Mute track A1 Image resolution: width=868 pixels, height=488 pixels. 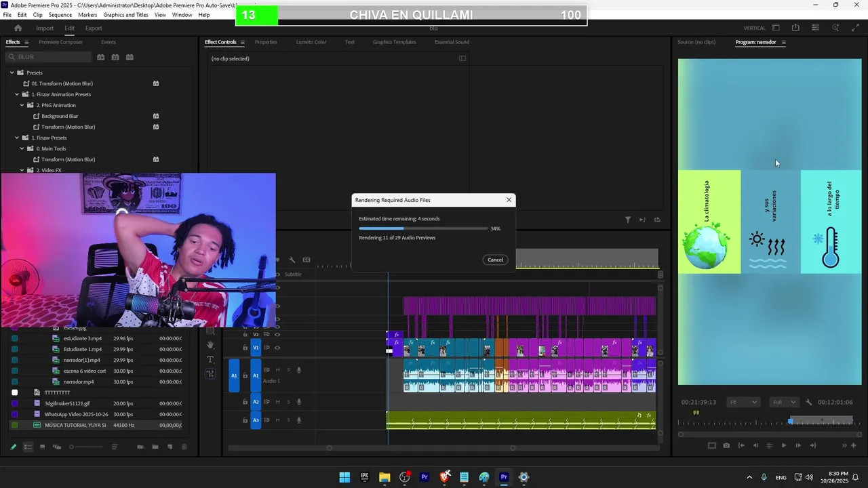click(277, 369)
